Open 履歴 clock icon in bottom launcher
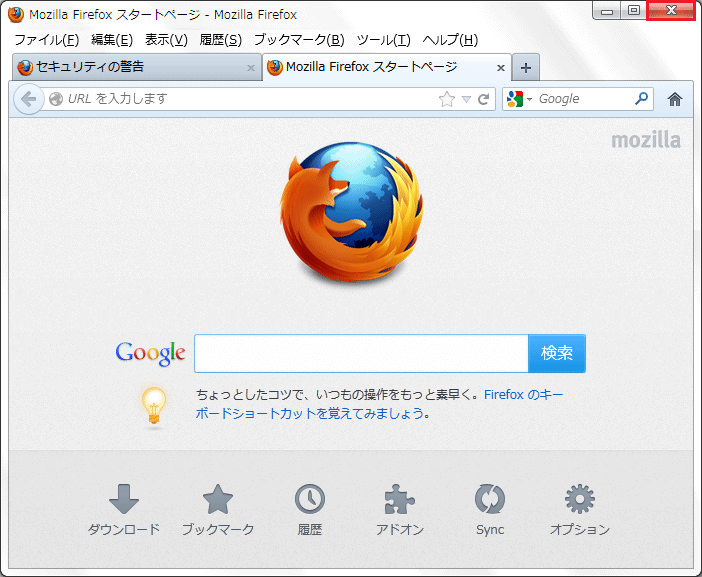 310,510
